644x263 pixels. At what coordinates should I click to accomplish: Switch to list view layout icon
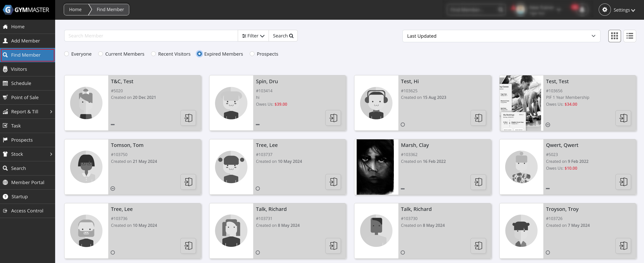coord(630,36)
